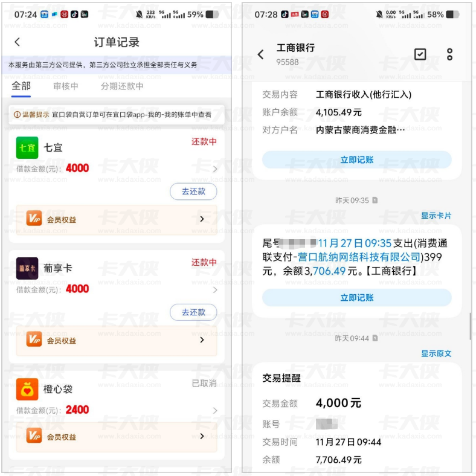Screen dimensions: 476x476
Task: Tap the VIP badge under 七宜 order
Action: click(34, 218)
